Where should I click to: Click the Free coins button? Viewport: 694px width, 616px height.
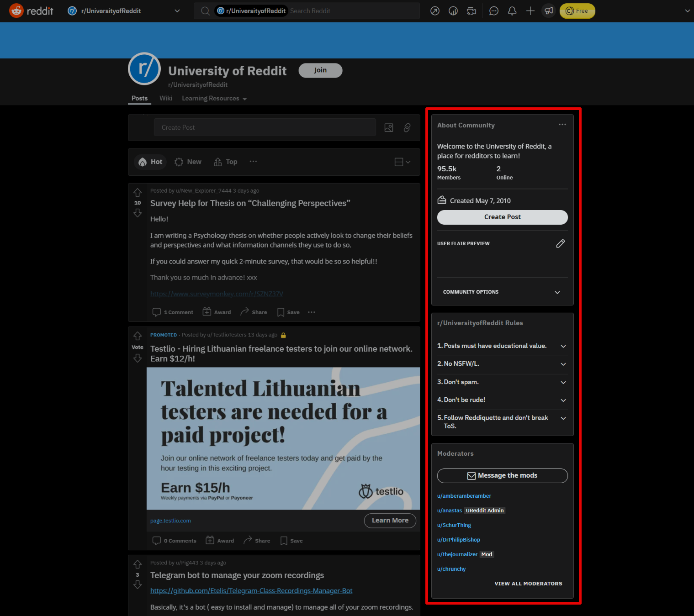click(x=577, y=11)
